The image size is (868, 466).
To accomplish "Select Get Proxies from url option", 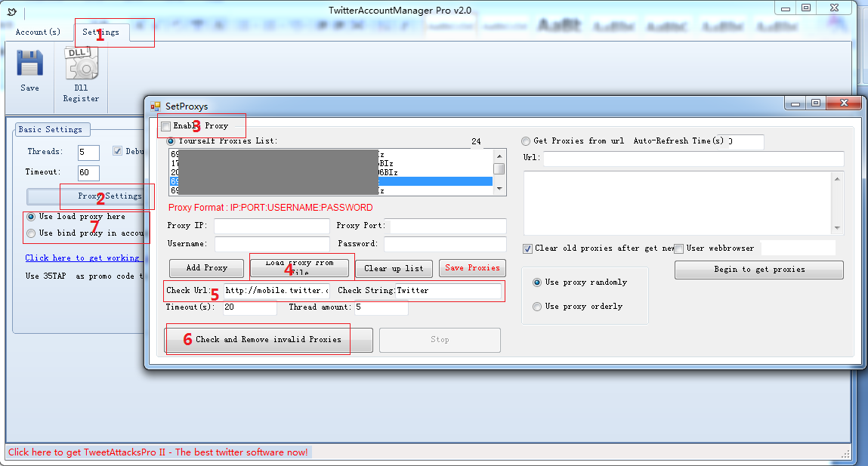I will coord(526,141).
